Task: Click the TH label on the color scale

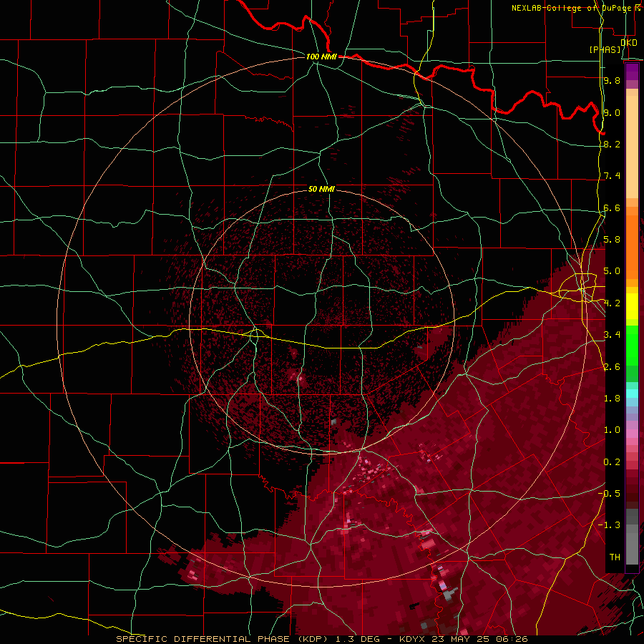Action: point(615,557)
